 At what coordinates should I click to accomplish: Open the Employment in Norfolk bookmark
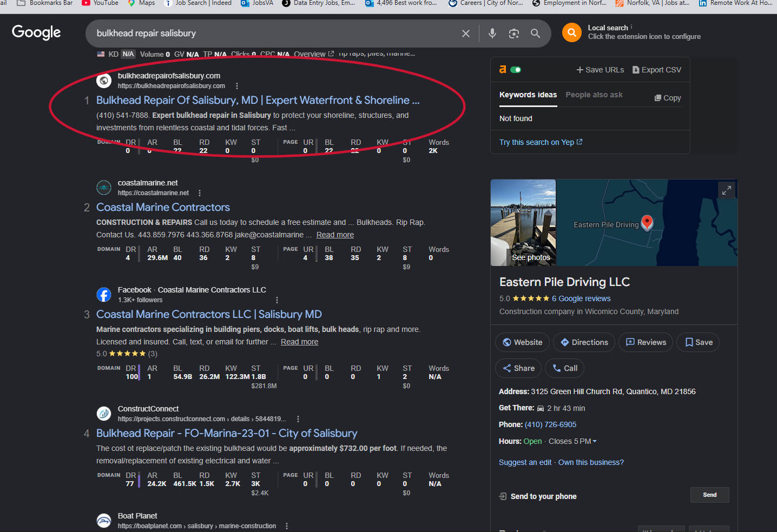click(x=569, y=3)
